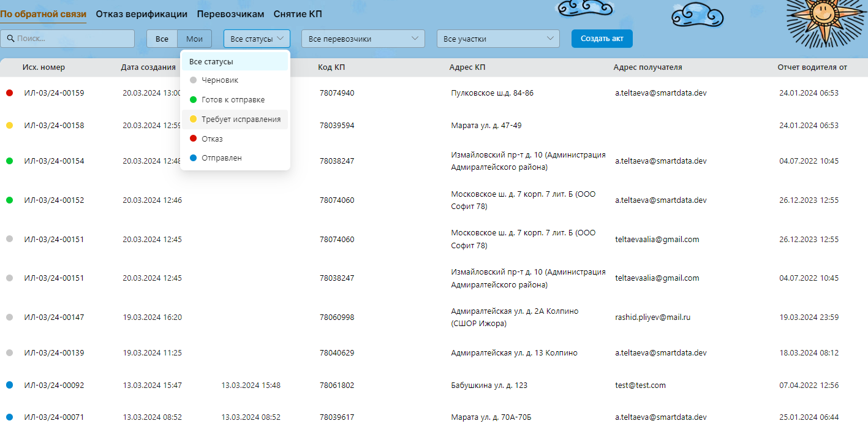Select "Требует исправления" status option
868x437 pixels.
[241, 120]
